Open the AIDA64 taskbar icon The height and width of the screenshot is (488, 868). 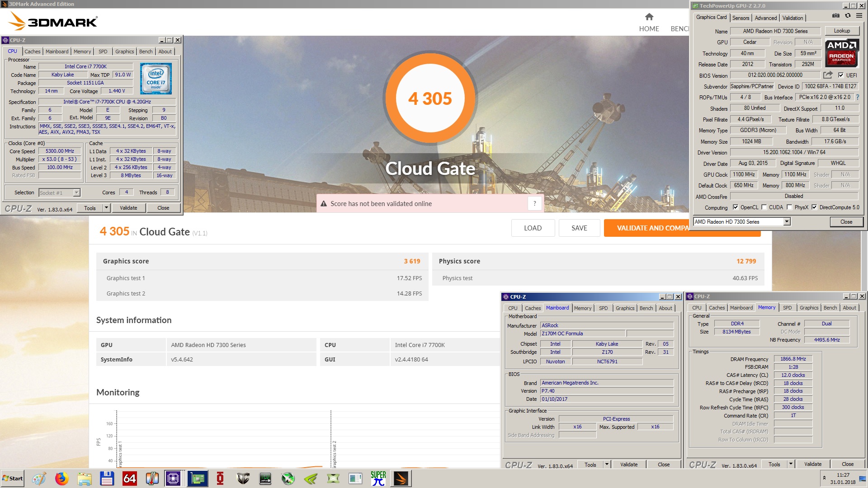pyautogui.click(x=129, y=479)
